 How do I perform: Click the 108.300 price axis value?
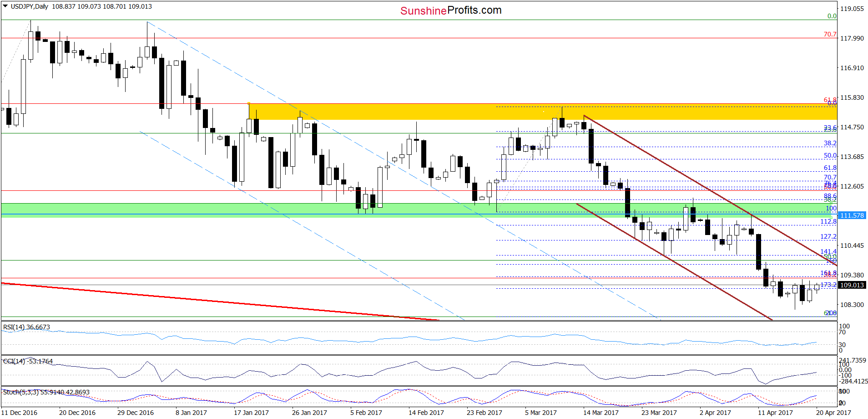coord(852,305)
